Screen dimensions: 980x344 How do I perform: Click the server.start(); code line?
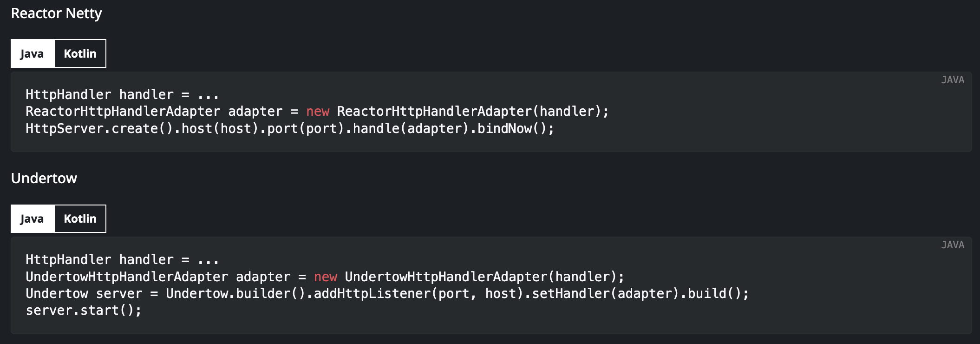84,311
